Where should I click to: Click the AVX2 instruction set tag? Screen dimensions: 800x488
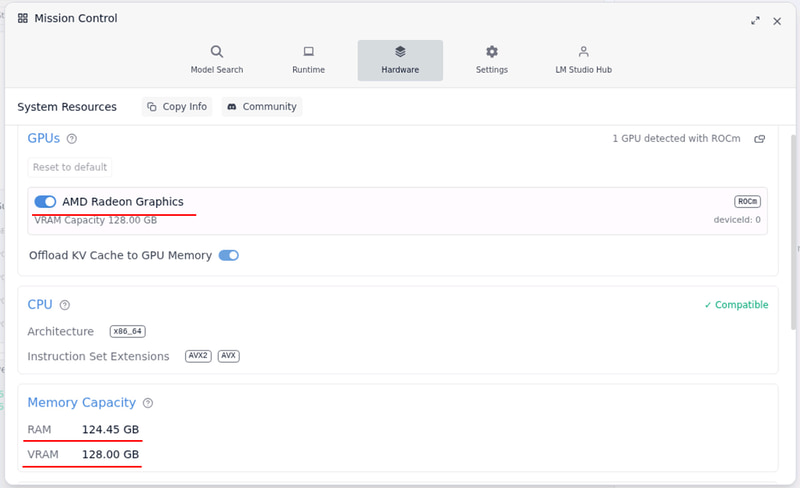tap(198, 356)
